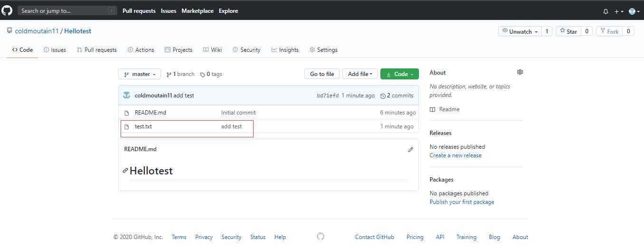Switch to the Insights tab
This screenshot has height=249, width=644.
coord(284,49)
